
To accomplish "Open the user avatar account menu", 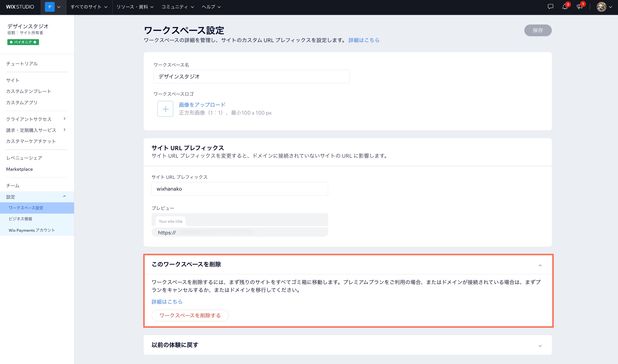I will pos(604,7).
